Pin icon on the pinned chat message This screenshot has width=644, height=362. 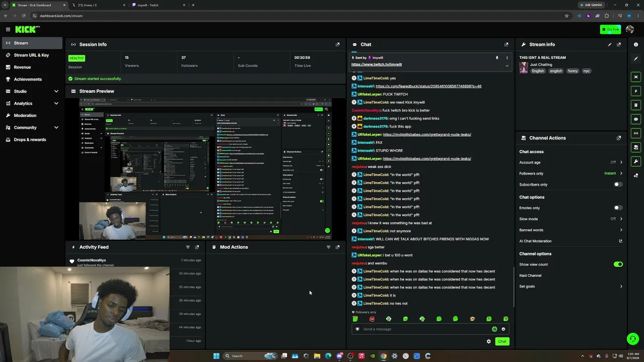(497, 58)
